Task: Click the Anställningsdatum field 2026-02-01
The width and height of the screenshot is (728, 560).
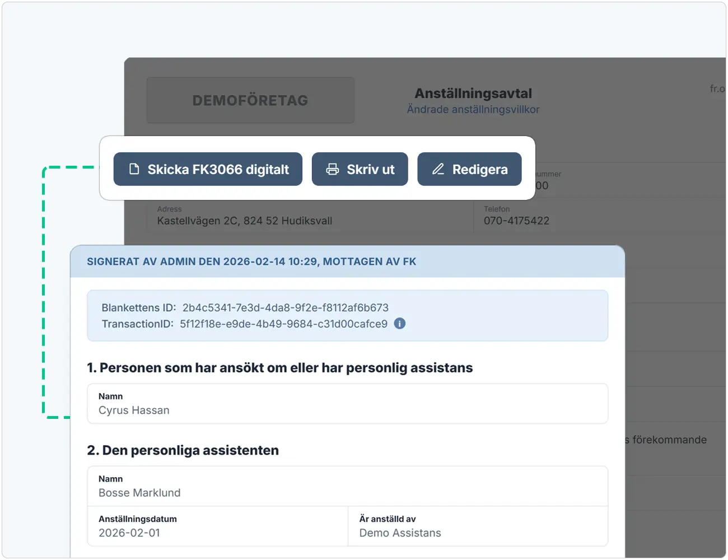Action: point(218,526)
